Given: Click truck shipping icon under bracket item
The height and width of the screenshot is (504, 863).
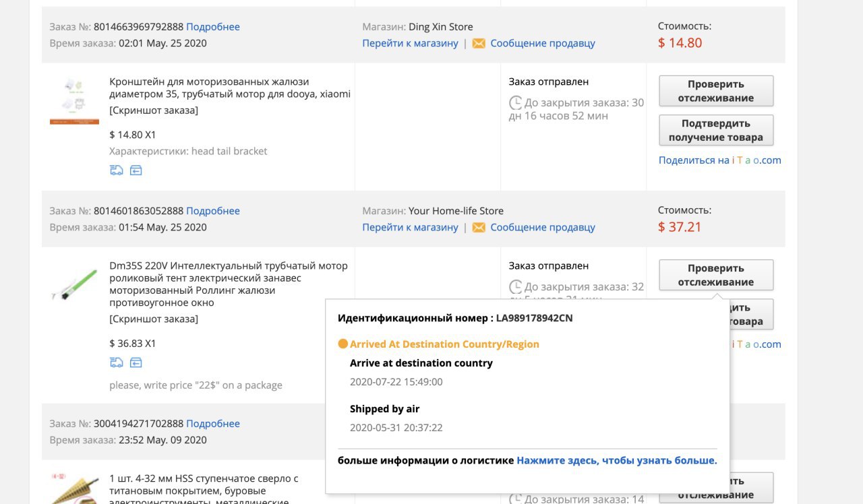Looking at the screenshot, I should click(x=116, y=170).
